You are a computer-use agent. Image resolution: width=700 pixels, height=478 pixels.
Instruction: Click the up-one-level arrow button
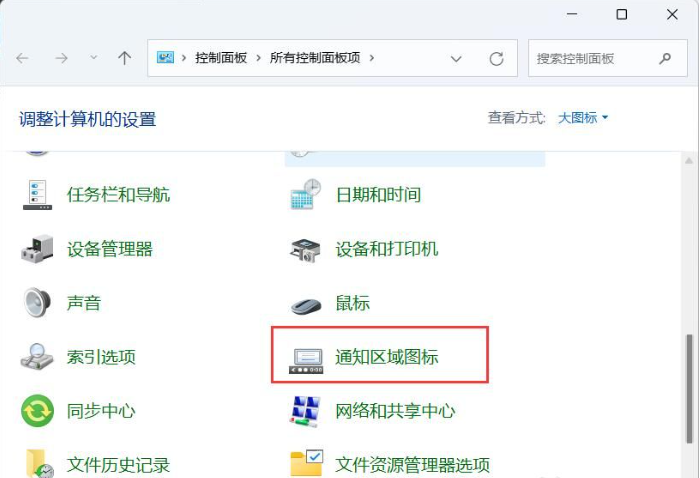click(124, 59)
